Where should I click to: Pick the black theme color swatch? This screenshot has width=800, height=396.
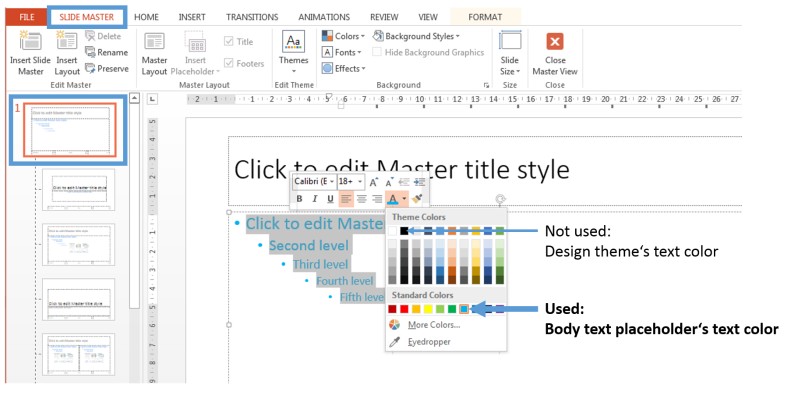coord(404,231)
